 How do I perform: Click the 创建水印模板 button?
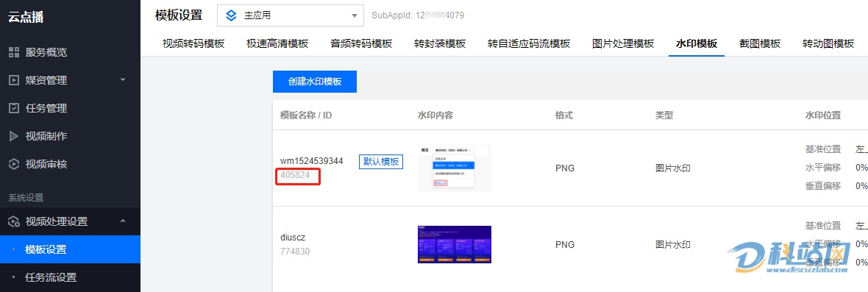coord(314,82)
